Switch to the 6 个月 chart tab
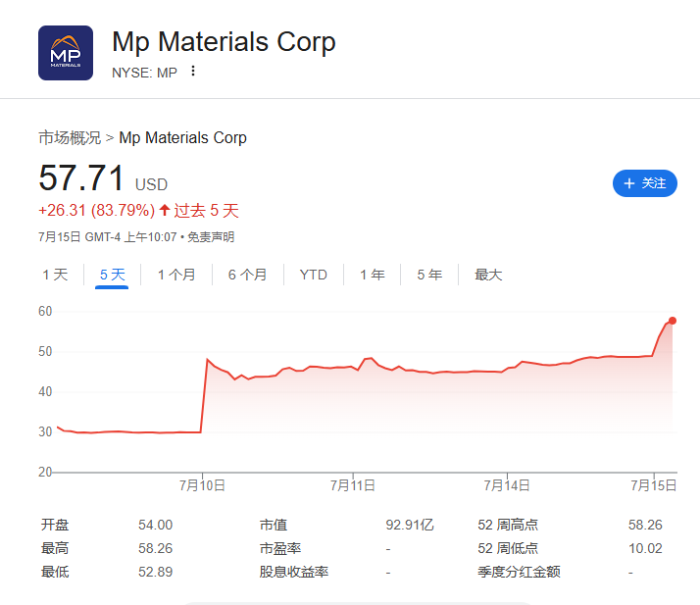Image resolution: width=700 pixels, height=605 pixels. [x=247, y=275]
